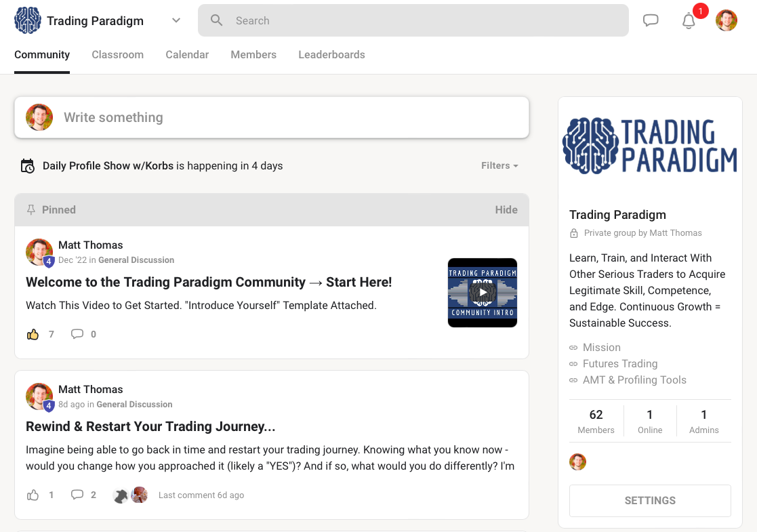The image size is (757, 532).
Task: Click the lock icon next to Private group
Action: [x=573, y=232]
